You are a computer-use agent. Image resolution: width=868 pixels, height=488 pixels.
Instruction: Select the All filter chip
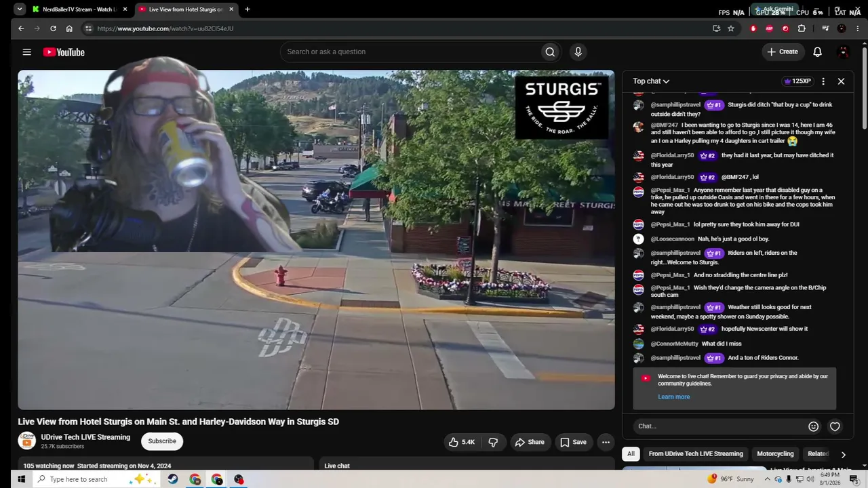[631, 454]
